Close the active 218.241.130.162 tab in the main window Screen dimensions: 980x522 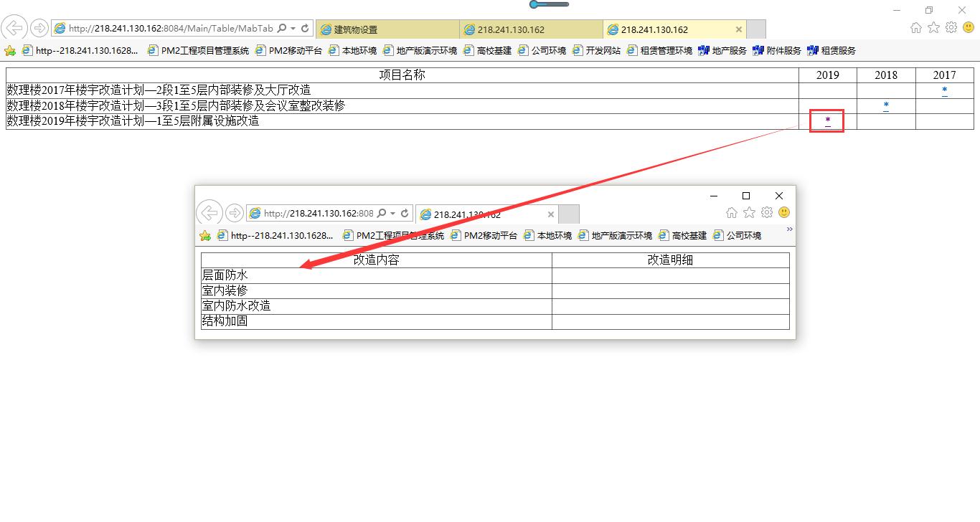click(x=739, y=29)
